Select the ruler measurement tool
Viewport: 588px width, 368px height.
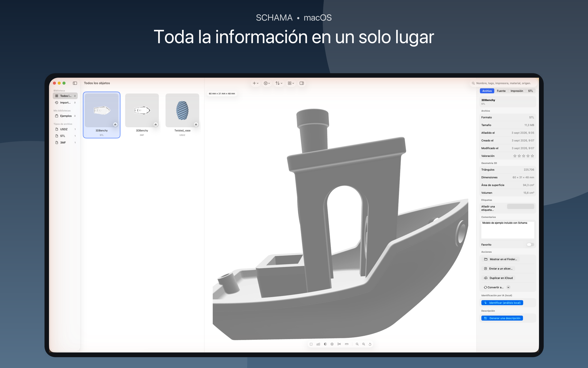point(347,344)
